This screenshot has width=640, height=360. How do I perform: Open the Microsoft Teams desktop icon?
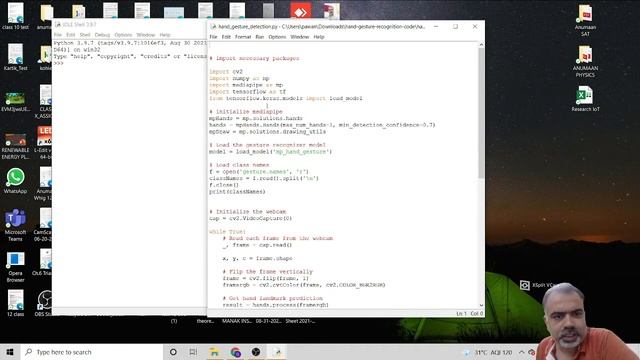click(x=16, y=225)
